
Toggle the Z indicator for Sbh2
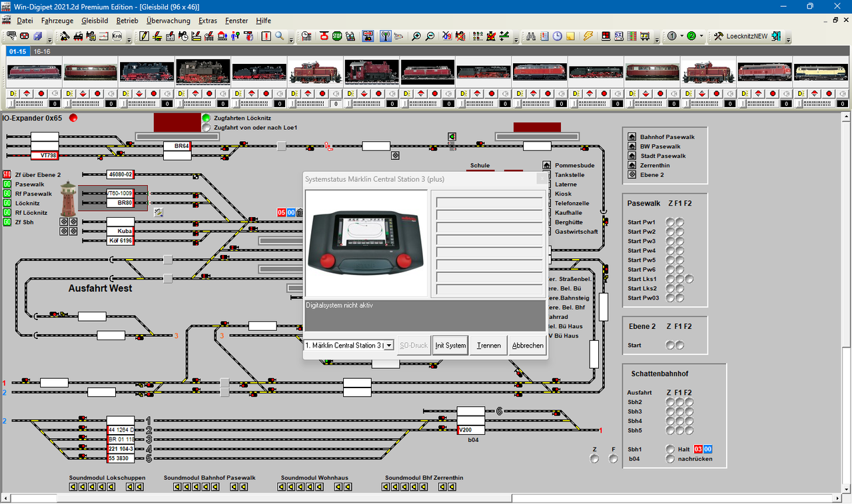670,402
